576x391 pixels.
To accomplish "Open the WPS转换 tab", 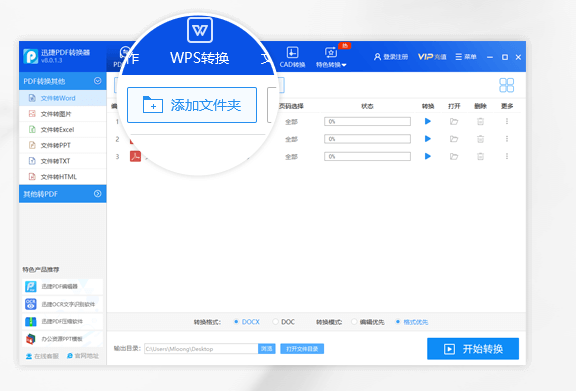I will point(199,43).
